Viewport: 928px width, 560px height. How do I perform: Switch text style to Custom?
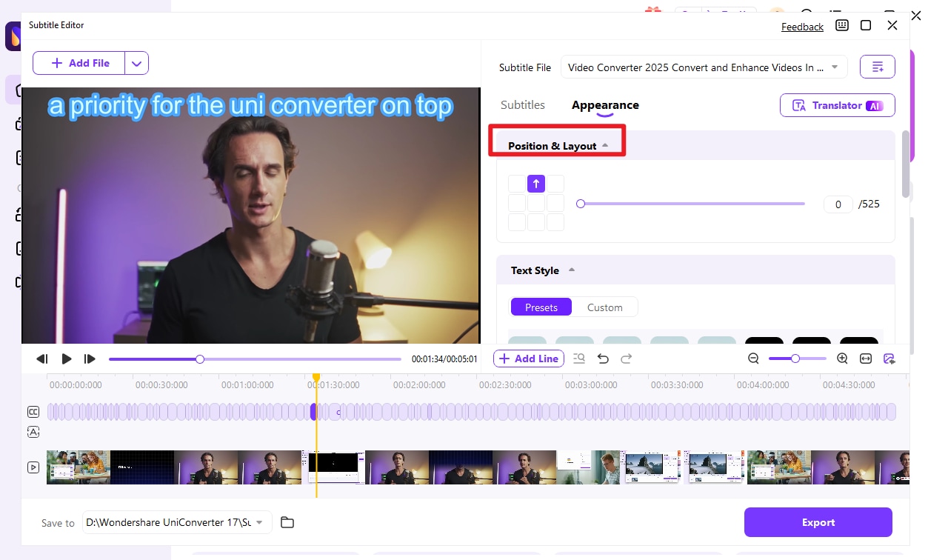point(605,307)
